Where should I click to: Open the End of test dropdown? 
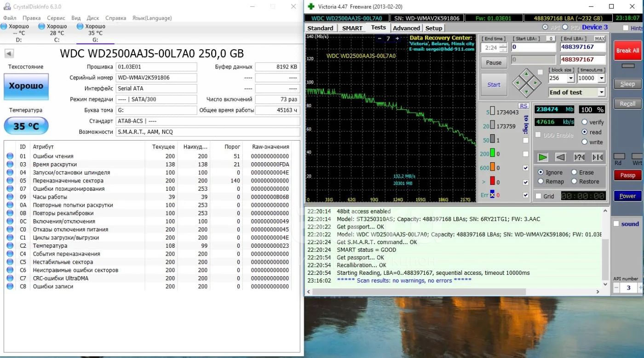[601, 92]
